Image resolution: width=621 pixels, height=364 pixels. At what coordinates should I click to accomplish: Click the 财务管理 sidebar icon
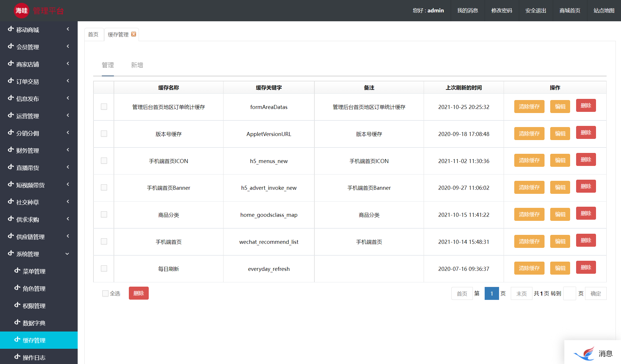(11, 150)
